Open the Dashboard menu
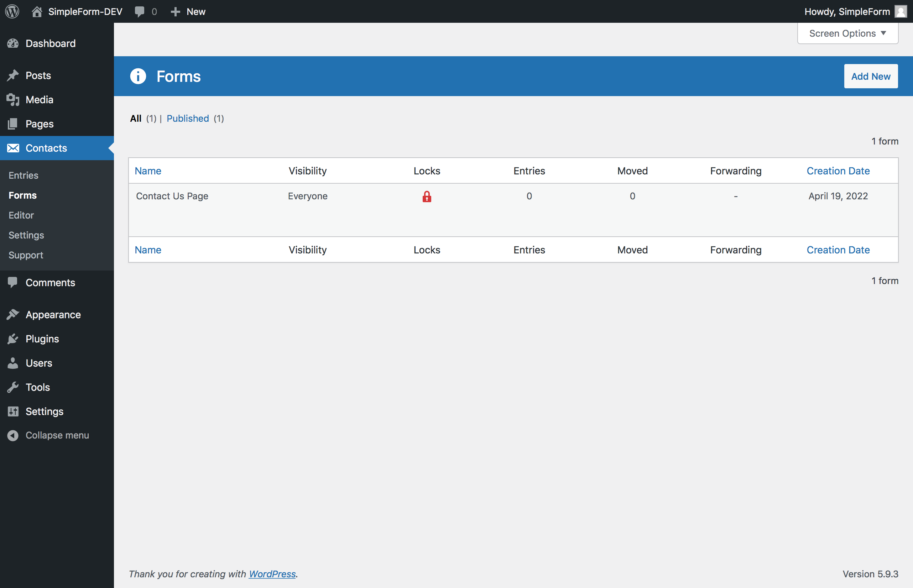 pos(57,43)
